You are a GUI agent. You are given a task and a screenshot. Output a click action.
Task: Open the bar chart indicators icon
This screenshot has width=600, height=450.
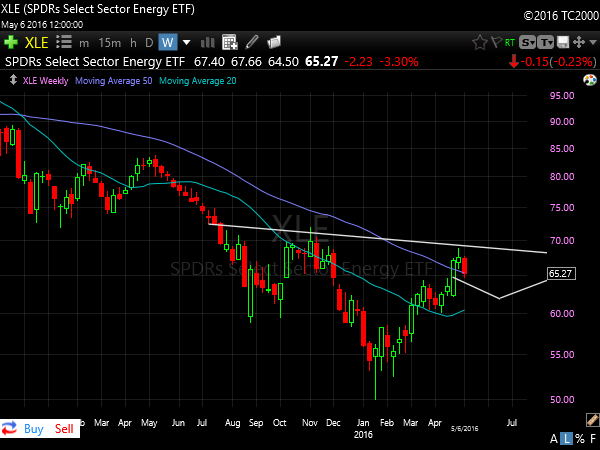tap(208, 42)
